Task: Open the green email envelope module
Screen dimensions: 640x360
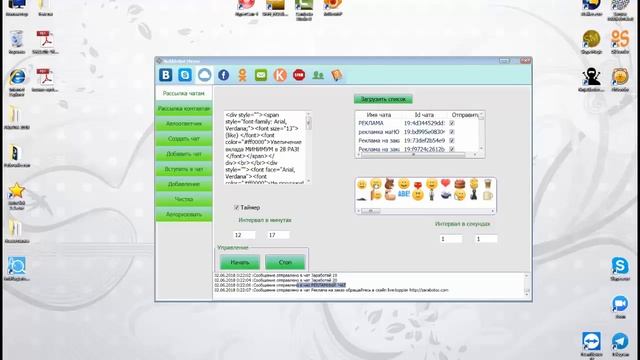Action: (x=261, y=75)
